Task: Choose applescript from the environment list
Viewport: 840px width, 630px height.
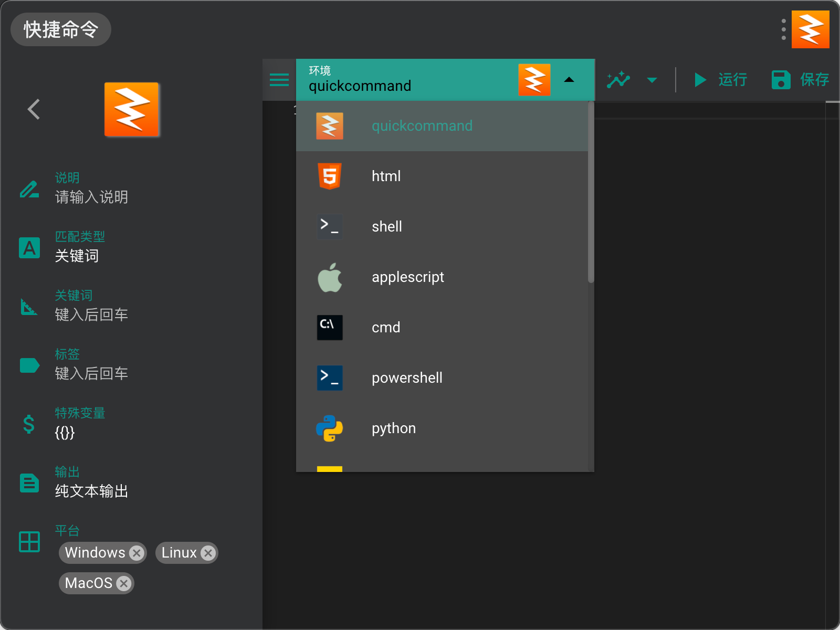Action: (x=442, y=277)
